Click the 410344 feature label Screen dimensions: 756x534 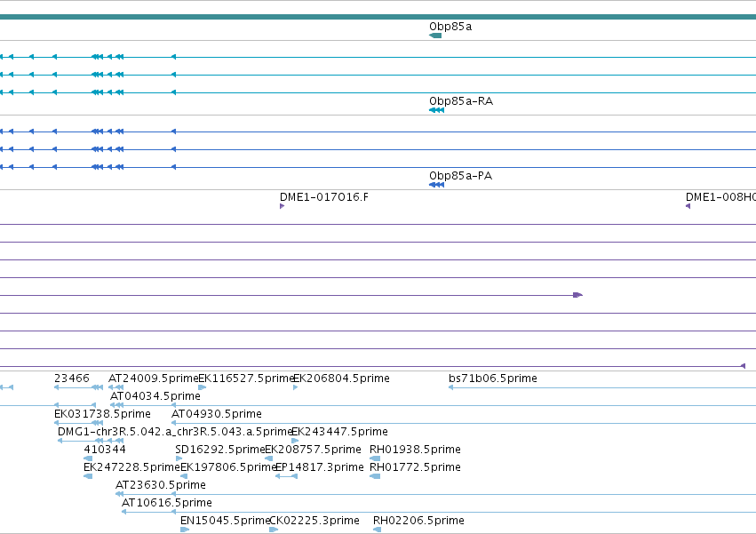point(105,450)
